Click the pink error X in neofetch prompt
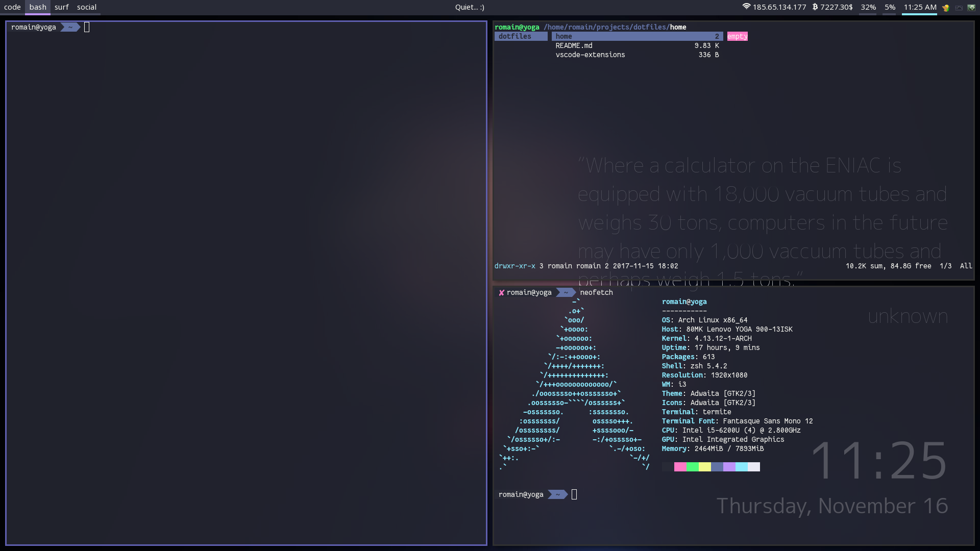Screen dimensions: 980x551 501,293
